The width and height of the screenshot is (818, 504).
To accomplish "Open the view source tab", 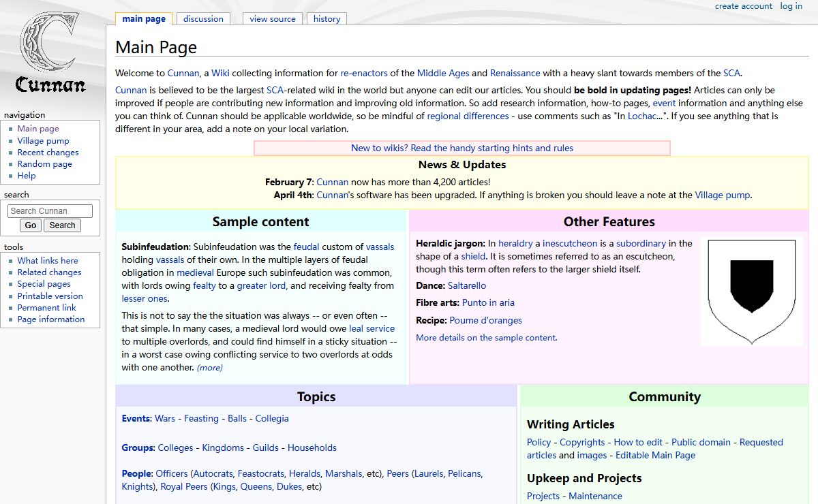I will coord(273,19).
